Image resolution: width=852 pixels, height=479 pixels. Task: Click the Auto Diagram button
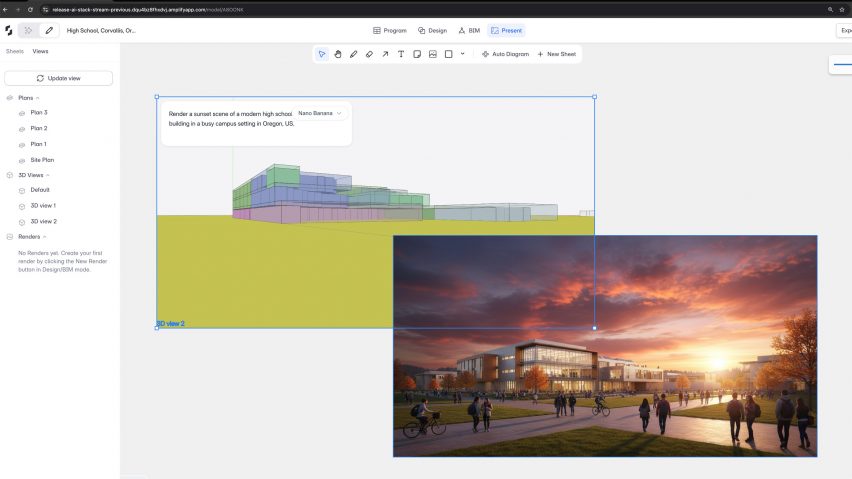click(505, 54)
